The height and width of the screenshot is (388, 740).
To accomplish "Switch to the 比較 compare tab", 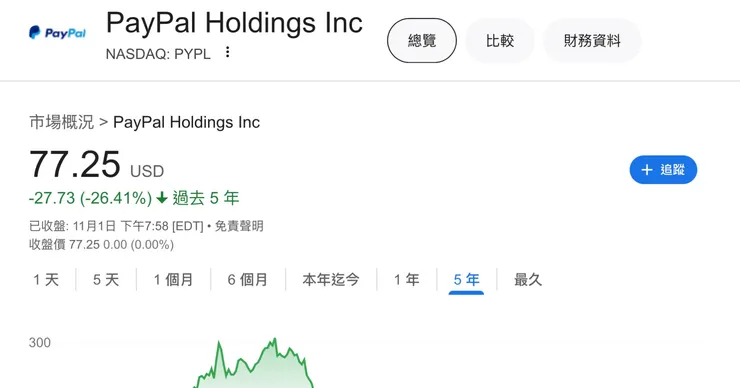I will [500, 41].
